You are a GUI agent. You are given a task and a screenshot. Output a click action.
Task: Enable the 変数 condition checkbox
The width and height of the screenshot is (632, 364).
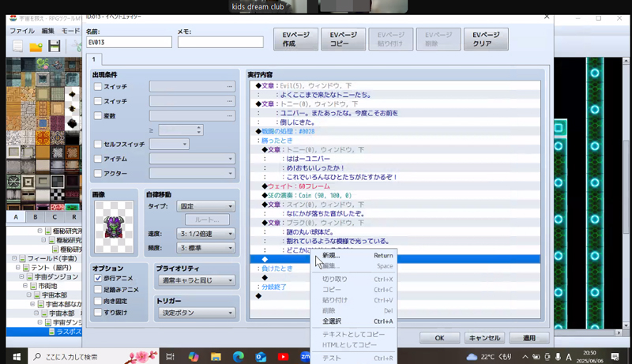point(97,115)
